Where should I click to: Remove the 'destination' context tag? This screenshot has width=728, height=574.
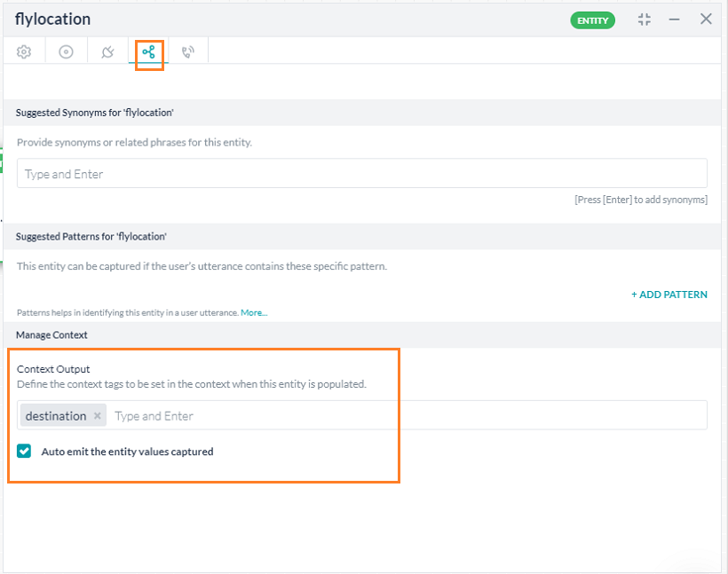pos(98,416)
